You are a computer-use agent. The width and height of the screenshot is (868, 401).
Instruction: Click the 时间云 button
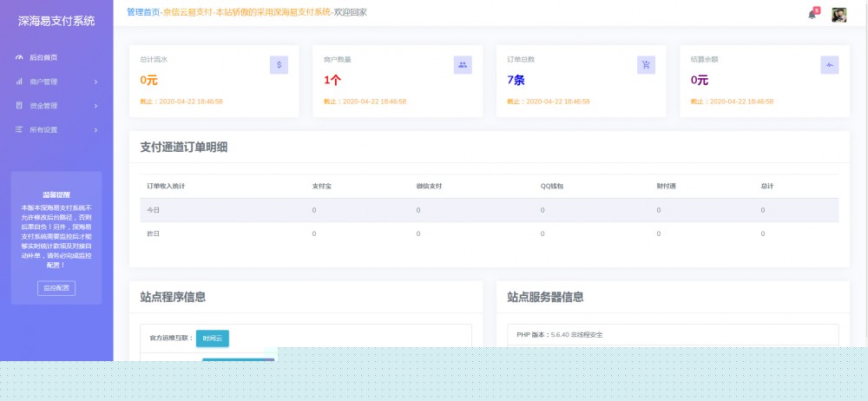(213, 339)
